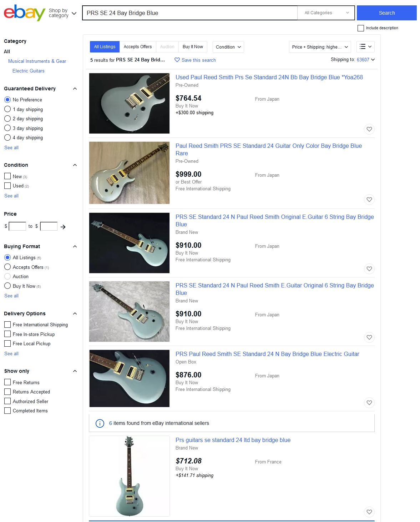Open the Price + Shipping sort dropdown

(x=320, y=47)
